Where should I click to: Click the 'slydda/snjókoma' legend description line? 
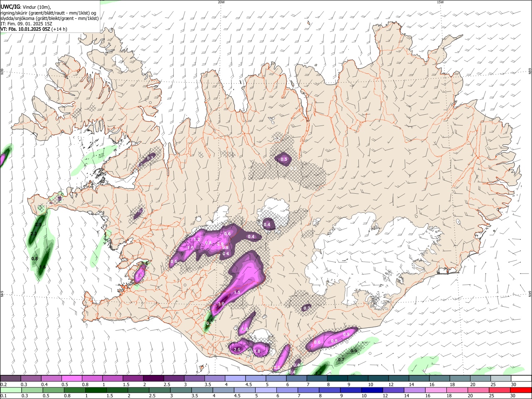tap(49, 18)
